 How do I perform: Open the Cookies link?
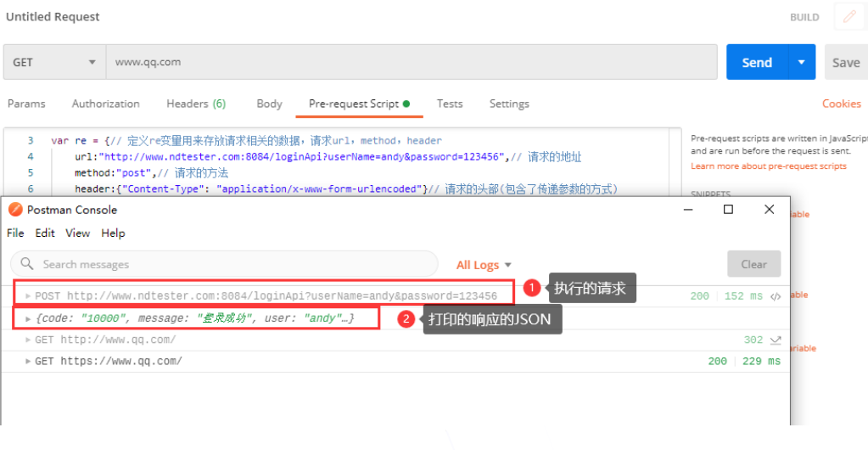[842, 104]
